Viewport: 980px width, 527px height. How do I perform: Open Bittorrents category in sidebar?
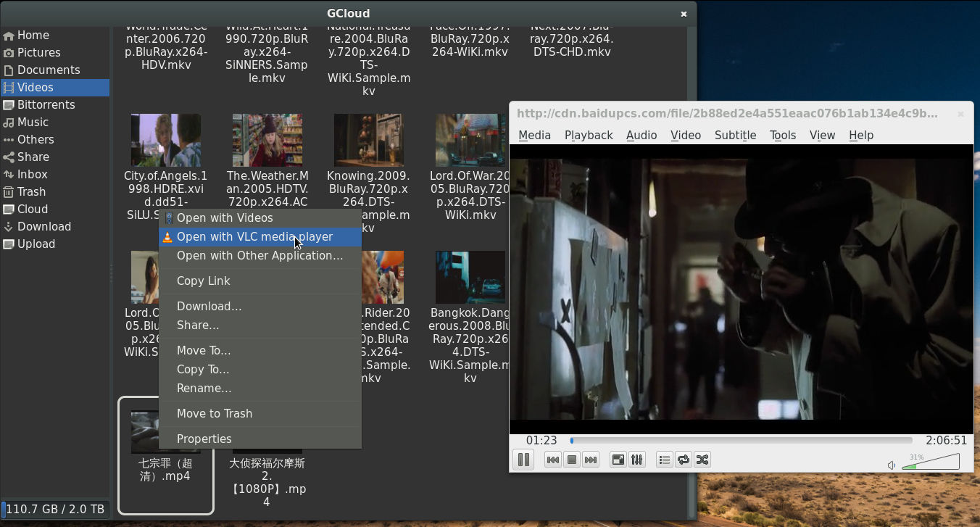55,104
